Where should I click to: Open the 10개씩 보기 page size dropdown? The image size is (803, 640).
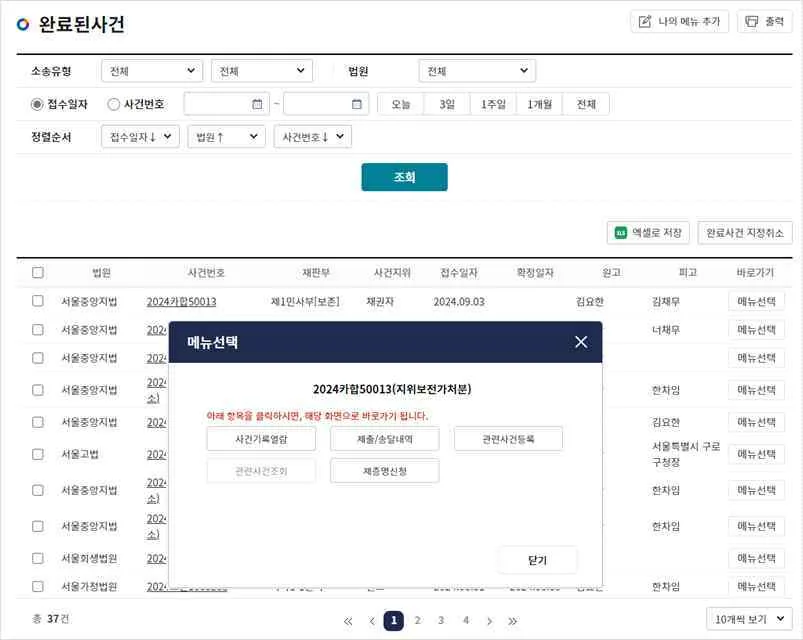click(749, 619)
